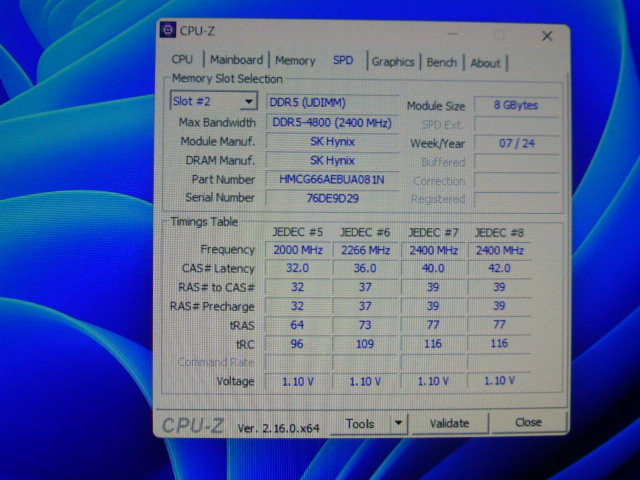Click the Part Number field HMCG66AEBUA081N

coord(331,180)
